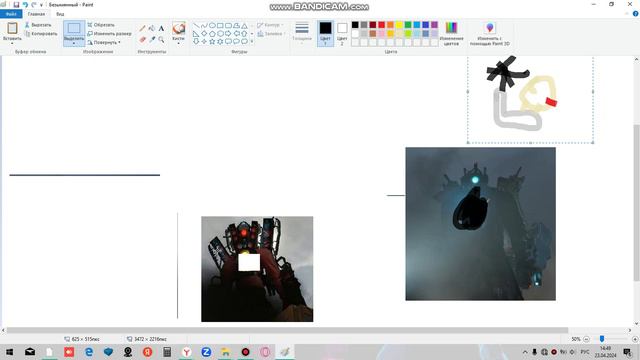The height and width of the screenshot is (360, 640).
Task: Choose the Line shape
Action: coord(196,25)
